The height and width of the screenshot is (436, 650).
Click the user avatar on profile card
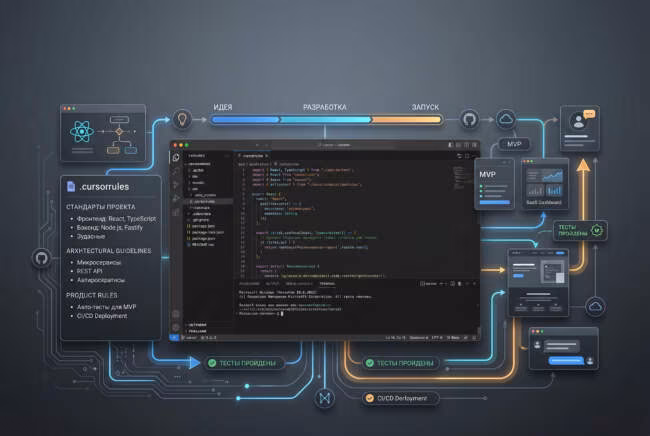point(577,121)
